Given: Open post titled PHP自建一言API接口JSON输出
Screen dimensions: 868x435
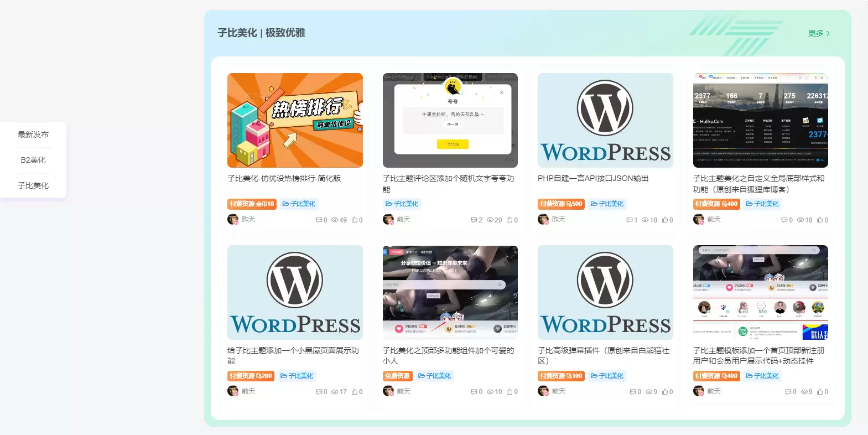Looking at the screenshot, I should coord(592,178).
